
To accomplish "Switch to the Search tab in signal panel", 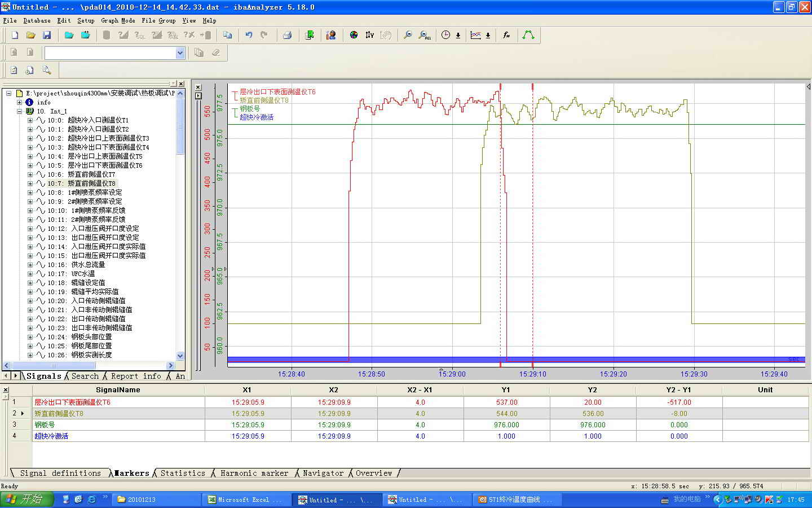I will 85,376.
